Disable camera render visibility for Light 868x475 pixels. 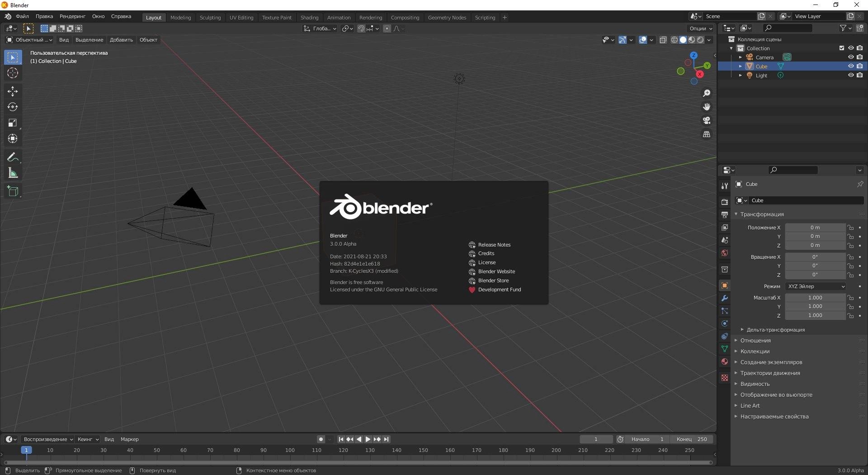pyautogui.click(x=860, y=76)
